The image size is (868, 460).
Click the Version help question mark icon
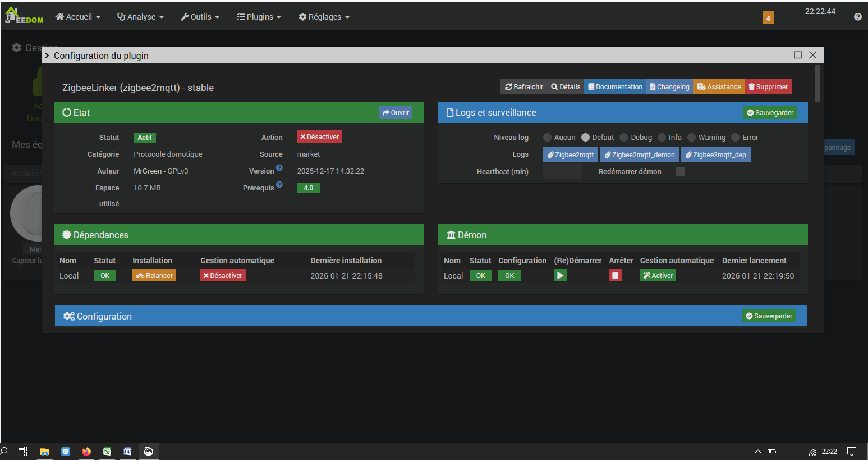point(279,168)
